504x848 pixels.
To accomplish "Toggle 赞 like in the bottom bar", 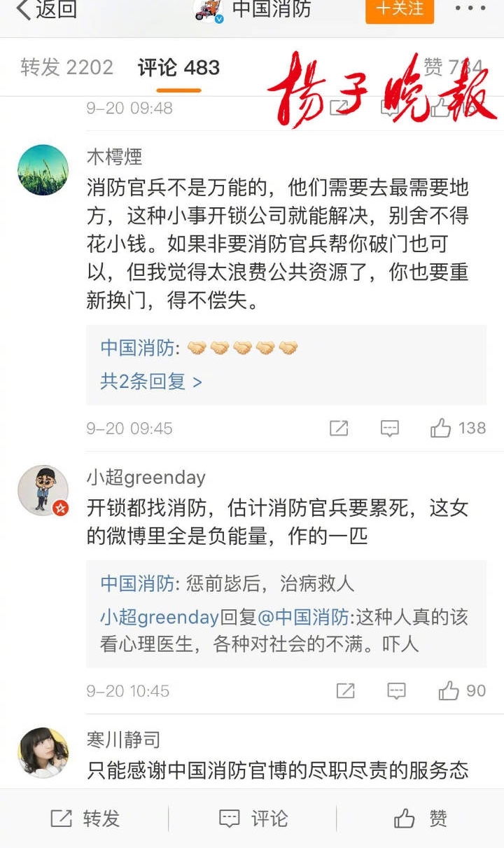I will (x=420, y=819).
